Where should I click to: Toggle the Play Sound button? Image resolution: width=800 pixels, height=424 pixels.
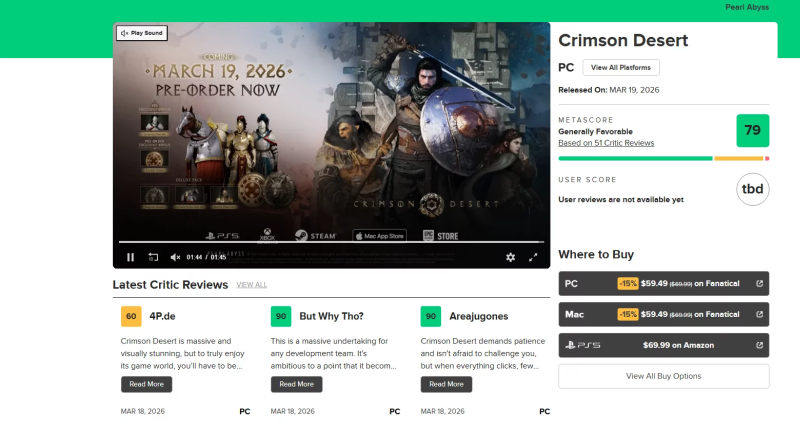(141, 33)
